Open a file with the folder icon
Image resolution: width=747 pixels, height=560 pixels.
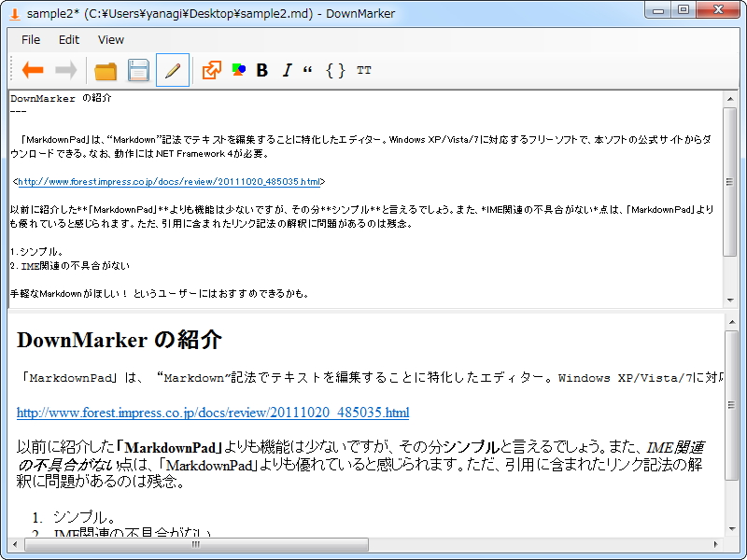(x=106, y=71)
